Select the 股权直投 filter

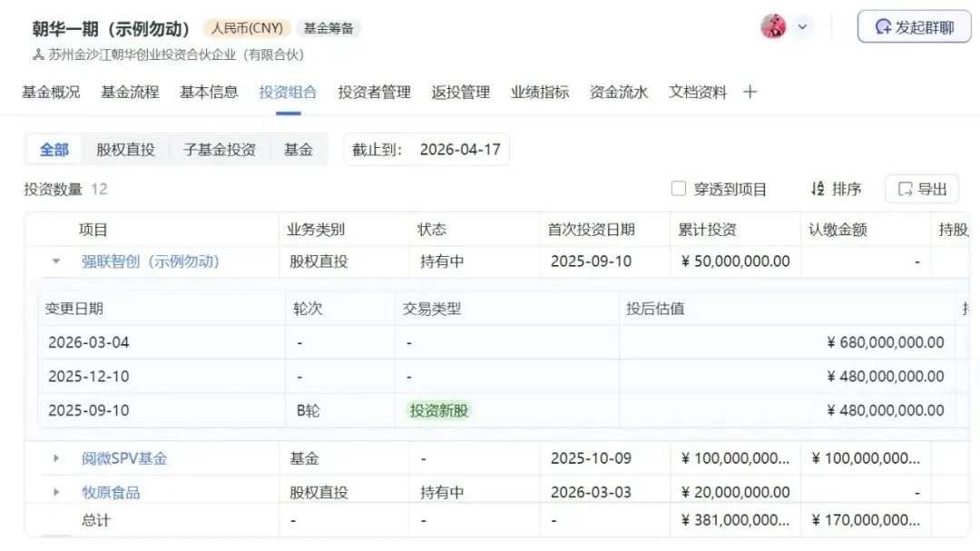pyautogui.click(x=126, y=149)
